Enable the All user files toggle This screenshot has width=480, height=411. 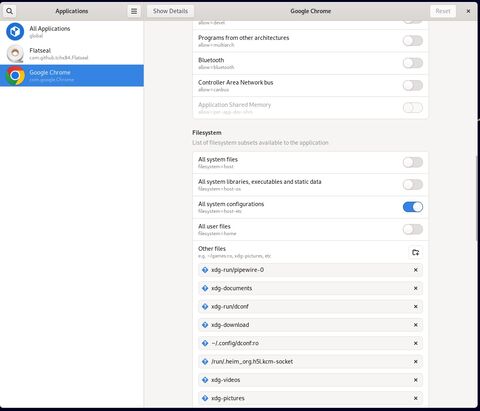[413, 229]
